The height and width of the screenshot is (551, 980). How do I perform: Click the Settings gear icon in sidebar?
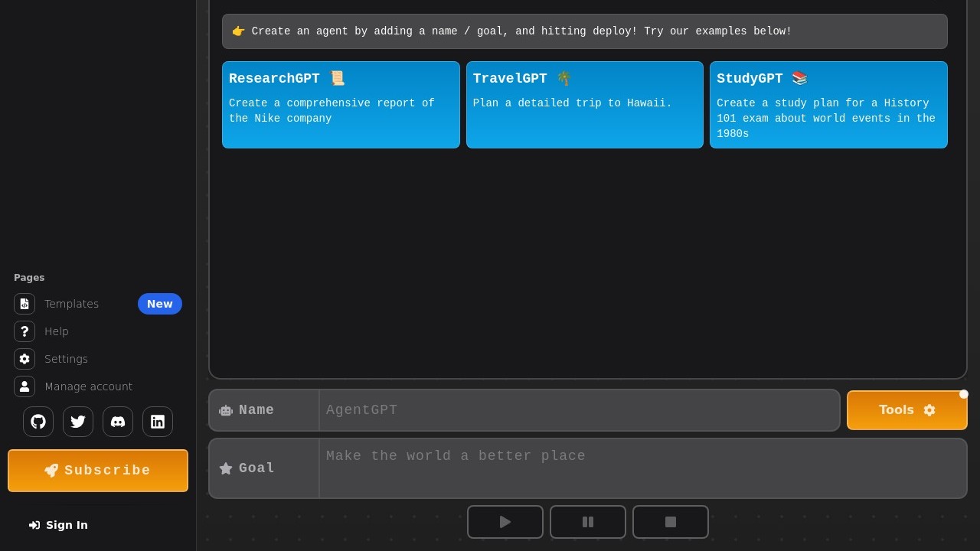tap(24, 359)
